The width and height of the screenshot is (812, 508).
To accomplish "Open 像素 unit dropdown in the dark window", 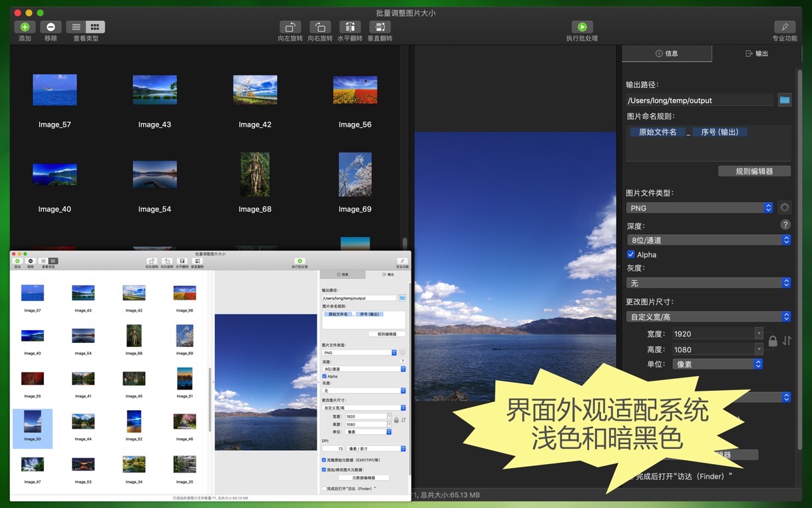I will 717,364.
